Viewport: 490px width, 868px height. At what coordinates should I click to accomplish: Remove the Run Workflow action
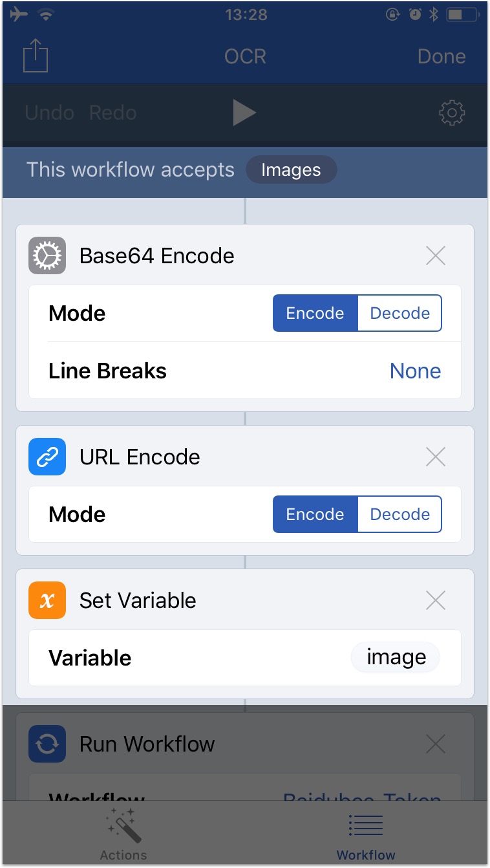(436, 744)
